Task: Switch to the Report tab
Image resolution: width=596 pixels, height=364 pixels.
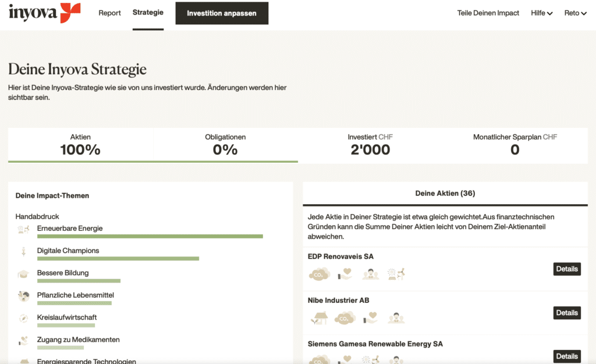Action: pos(109,13)
